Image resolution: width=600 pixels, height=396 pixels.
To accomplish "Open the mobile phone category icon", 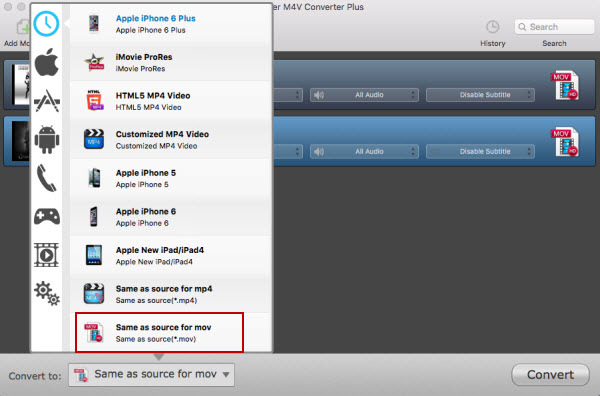I will click(x=46, y=178).
